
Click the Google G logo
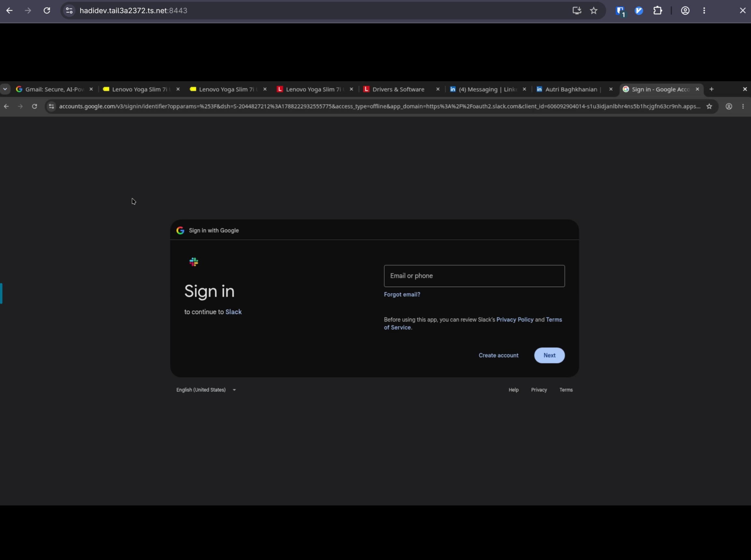[181, 231]
